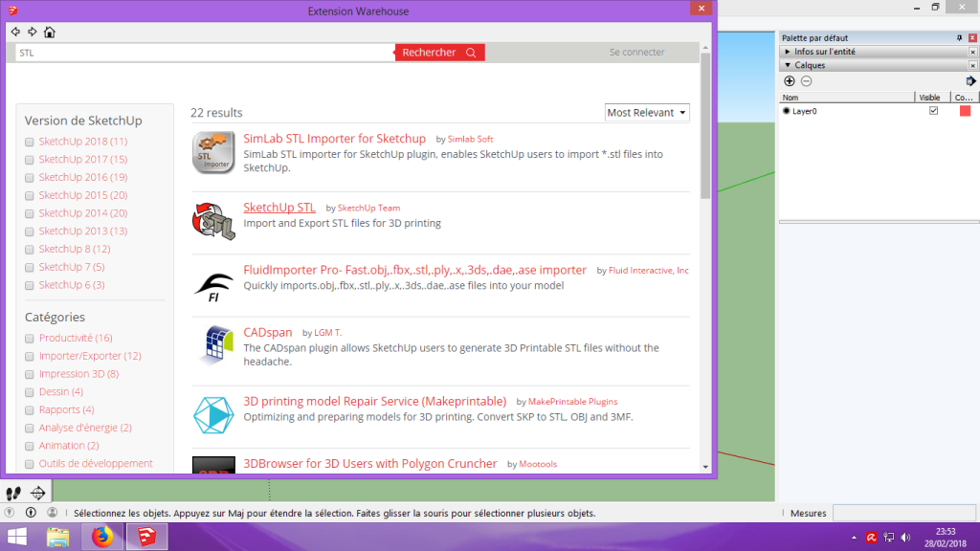Click the Layer0 red color swatch

[965, 111]
